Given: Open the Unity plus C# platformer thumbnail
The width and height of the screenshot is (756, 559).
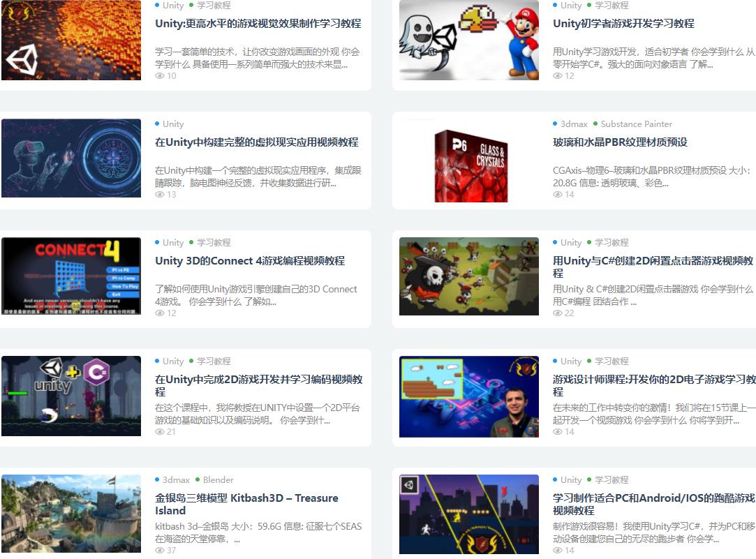Looking at the screenshot, I should click(x=71, y=396).
